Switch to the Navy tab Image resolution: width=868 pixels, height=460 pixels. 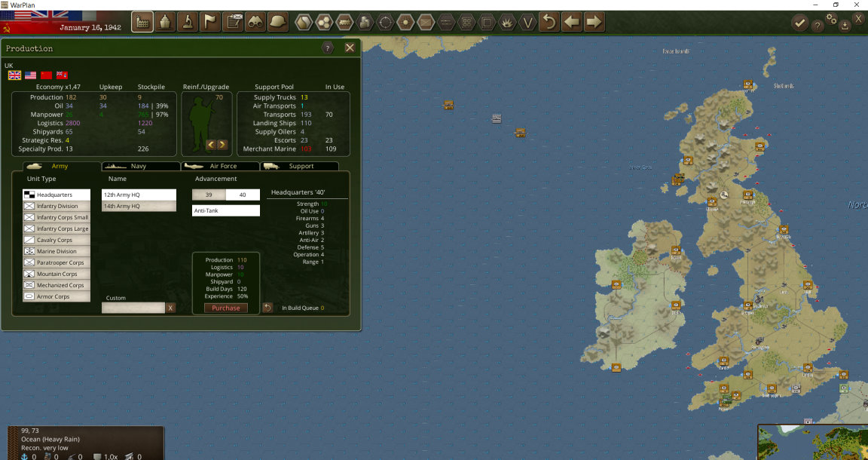pos(141,166)
